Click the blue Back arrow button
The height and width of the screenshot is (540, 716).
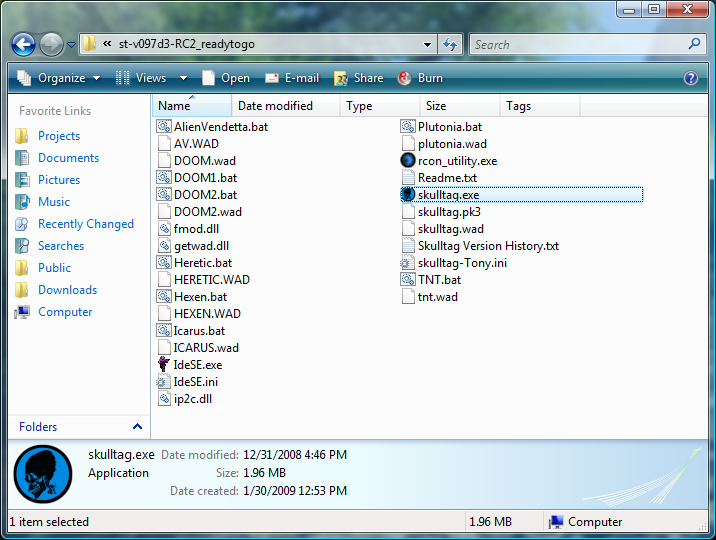tap(23, 45)
